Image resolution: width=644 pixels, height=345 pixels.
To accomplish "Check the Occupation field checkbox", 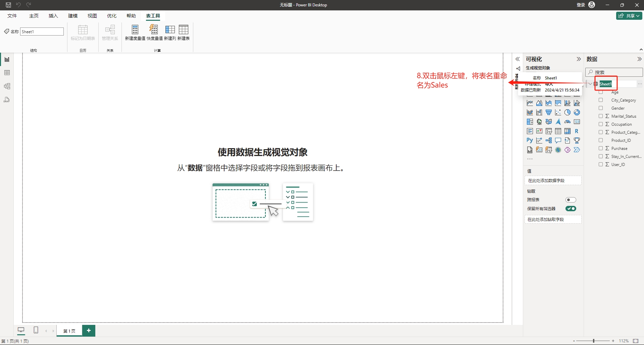I will (x=601, y=124).
